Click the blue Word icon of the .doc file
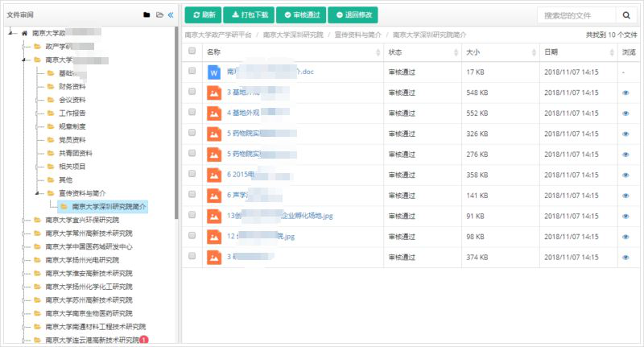This screenshot has height=347, width=644. (x=214, y=72)
